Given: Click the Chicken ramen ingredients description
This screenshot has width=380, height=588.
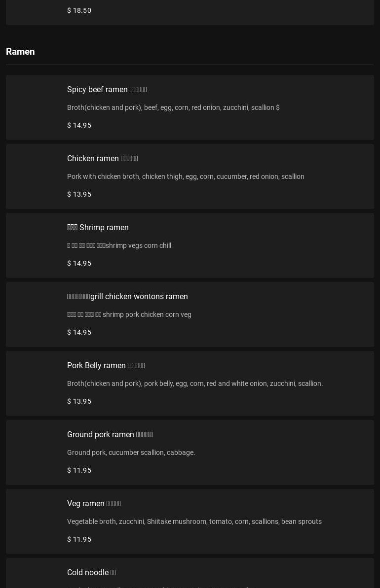Looking at the screenshot, I should [x=186, y=176].
